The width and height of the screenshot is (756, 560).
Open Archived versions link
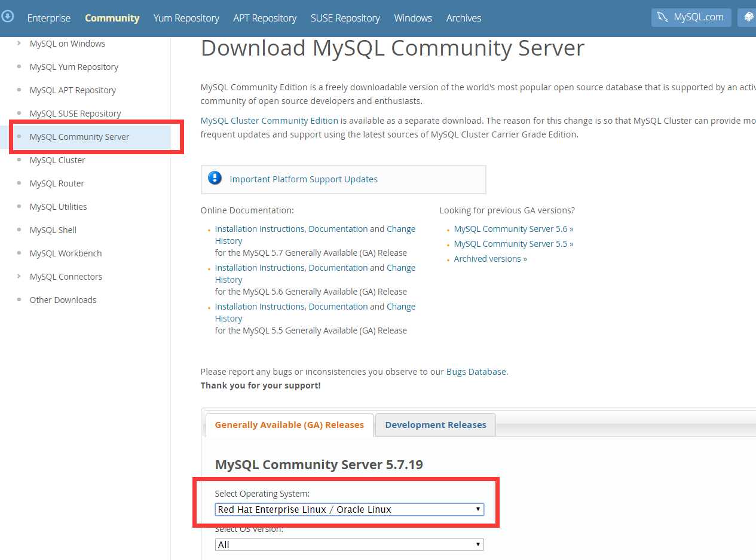(x=491, y=259)
